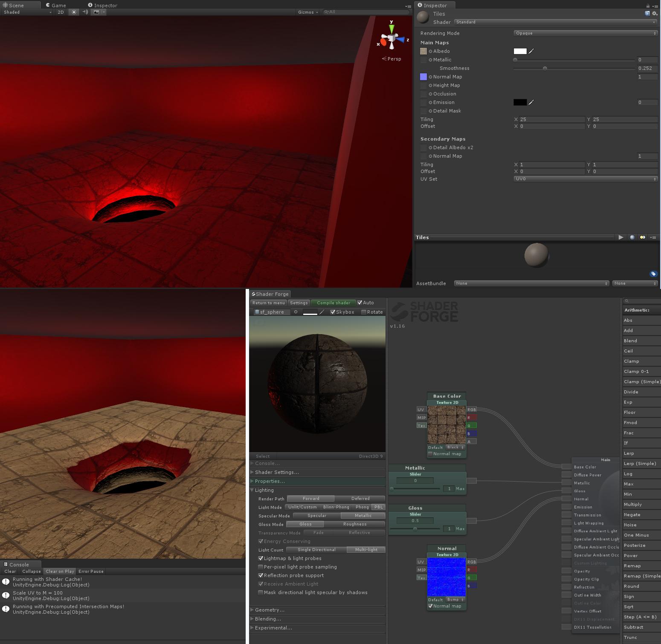Enable Normal map checkbox on Base Color node
Image resolution: width=661 pixels, height=644 pixels.
(x=430, y=454)
